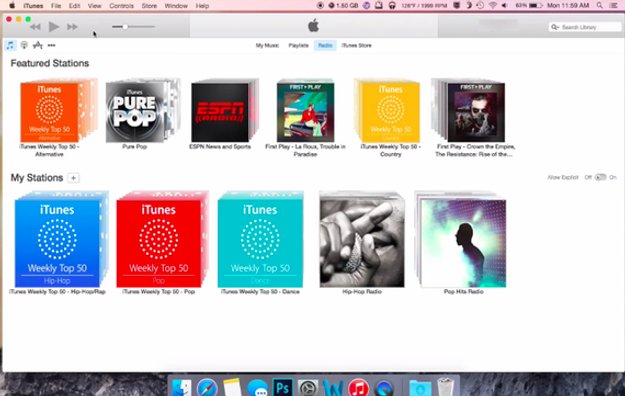Open the Help menu
This screenshot has height=396, width=625.
pos(202,6)
